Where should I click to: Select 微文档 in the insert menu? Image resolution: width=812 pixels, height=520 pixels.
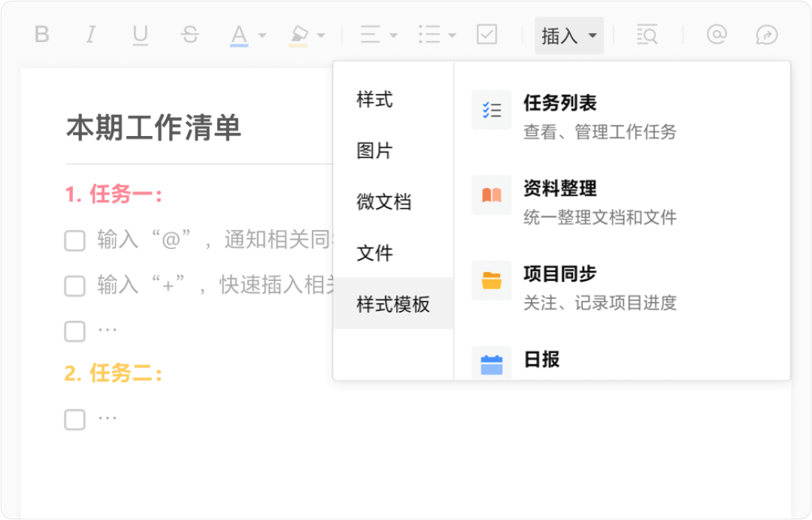(383, 201)
